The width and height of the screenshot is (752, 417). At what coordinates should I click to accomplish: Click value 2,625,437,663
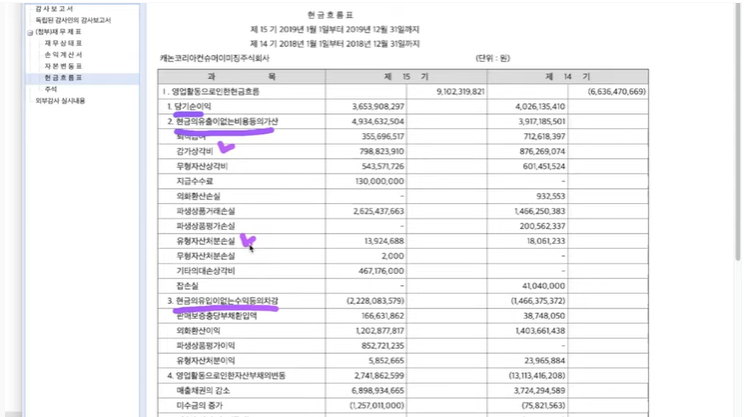[x=378, y=211]
